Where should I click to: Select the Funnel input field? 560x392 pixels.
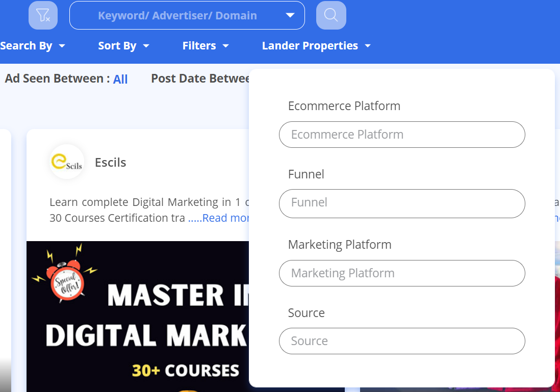[402, 203]
